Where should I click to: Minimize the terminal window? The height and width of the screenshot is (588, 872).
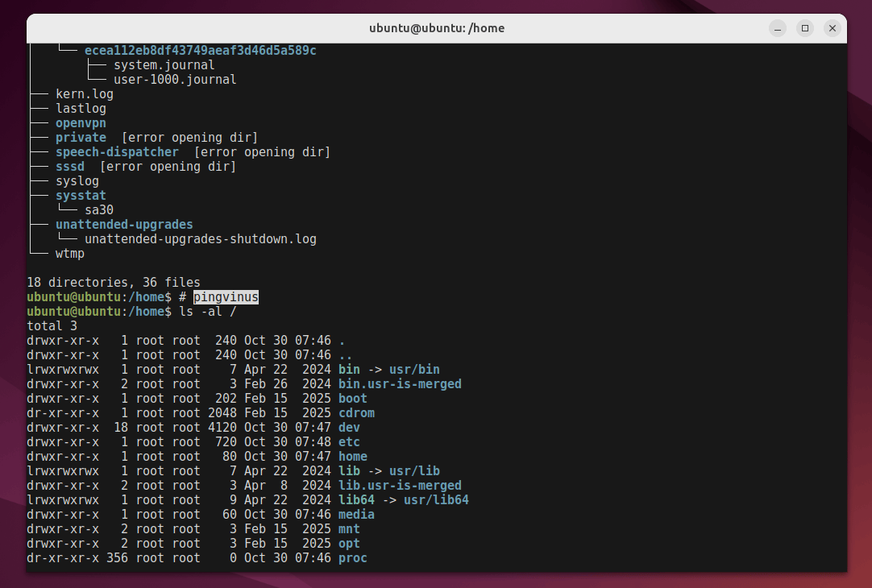tap(778, 28)
